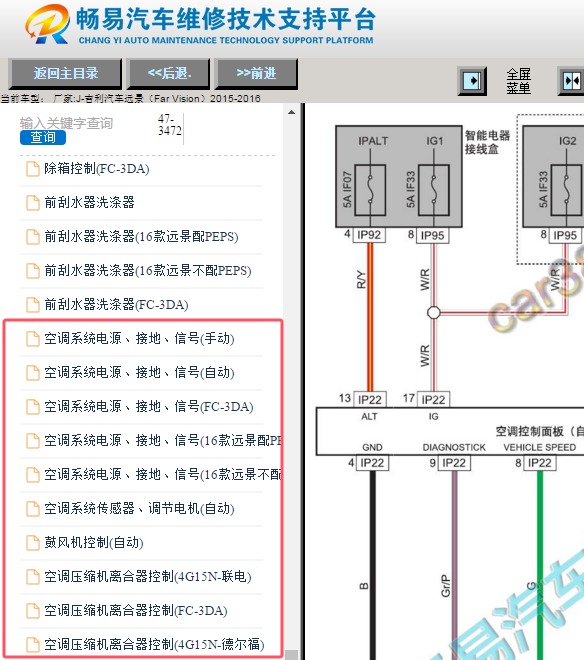Screen dimensions: 584x660
Task: Click the GND terminal label
Action: (x=372, y=447)
